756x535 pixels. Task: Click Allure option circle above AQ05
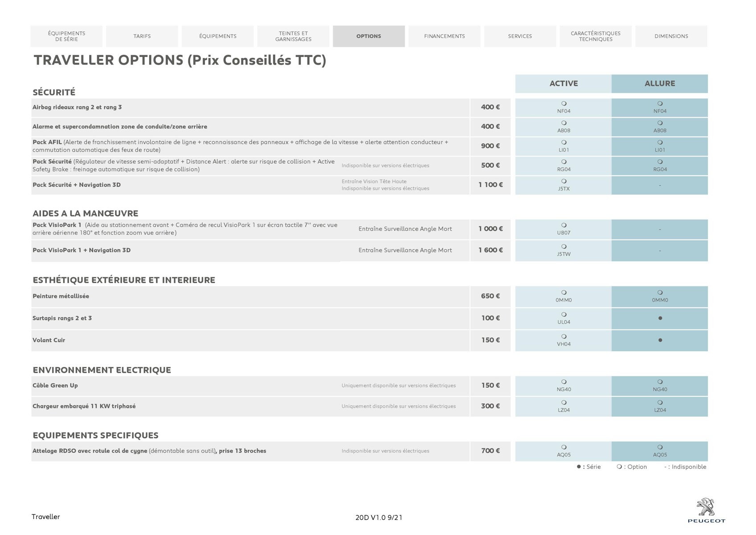coord(660,447)
